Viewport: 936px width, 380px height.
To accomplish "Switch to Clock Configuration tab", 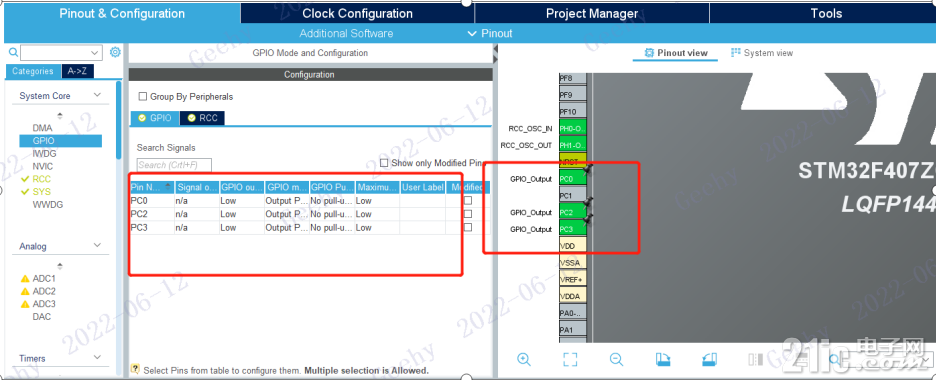I will tap(357, 13).
